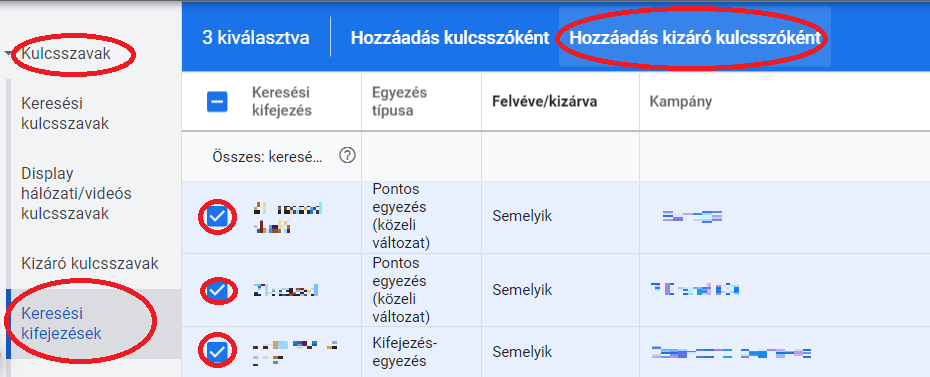Open Keresési kifejezések sidebar item
Screen dimensions: 930x377
(61, 323)
